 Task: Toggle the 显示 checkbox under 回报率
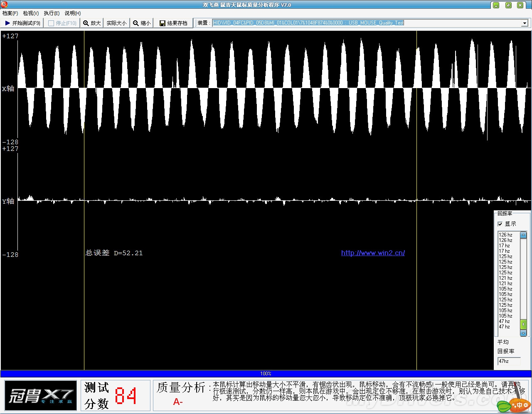[x=500, y=224]
